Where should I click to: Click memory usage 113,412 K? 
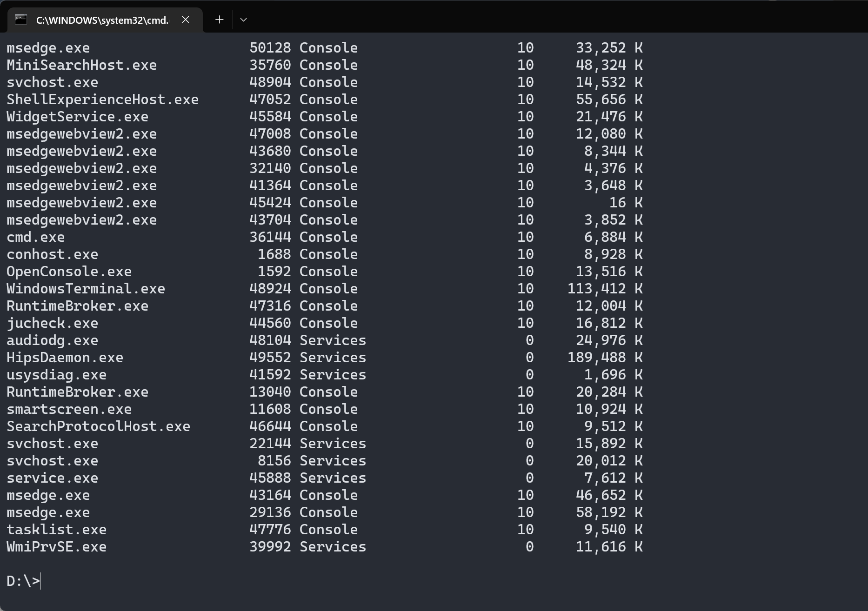point(605,289)
